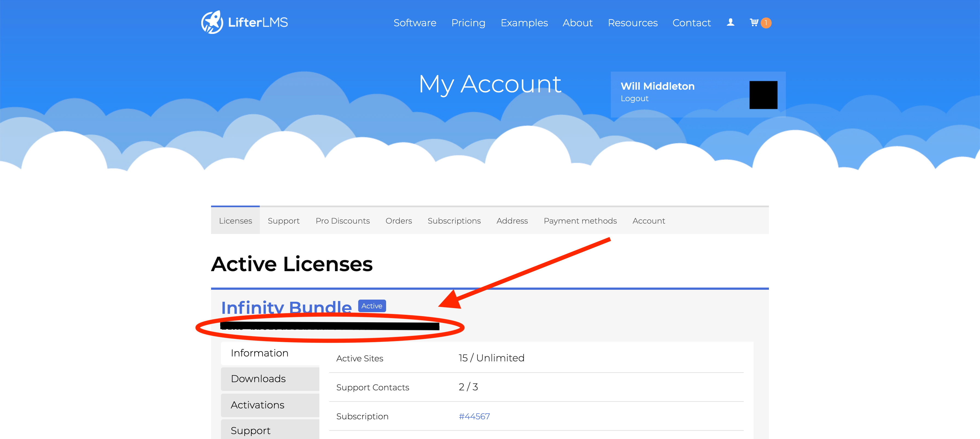
Task: Open the user account icon in header
Action: point(730,22)
